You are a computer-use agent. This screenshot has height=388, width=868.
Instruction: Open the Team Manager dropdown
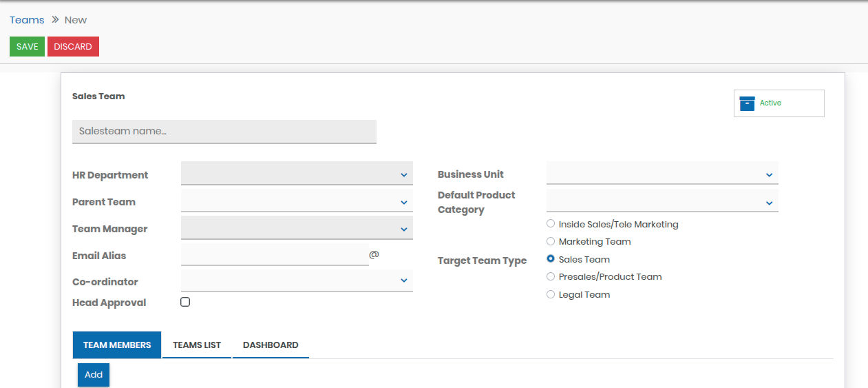pos(297,229)
